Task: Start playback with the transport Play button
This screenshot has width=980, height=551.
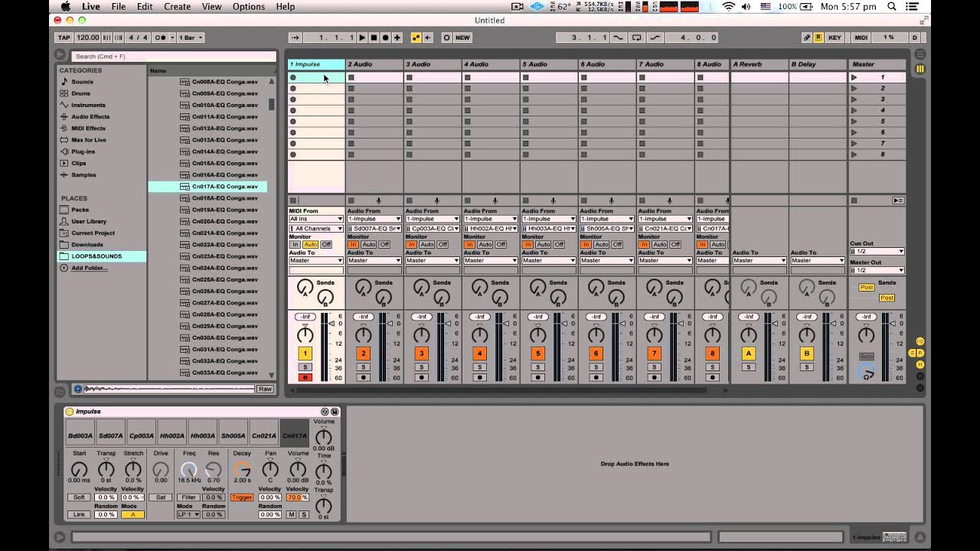Action: click(x=362, y=37)
